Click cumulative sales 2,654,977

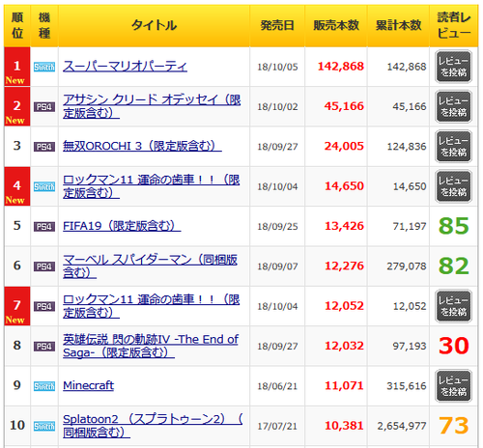coord(402,426)
